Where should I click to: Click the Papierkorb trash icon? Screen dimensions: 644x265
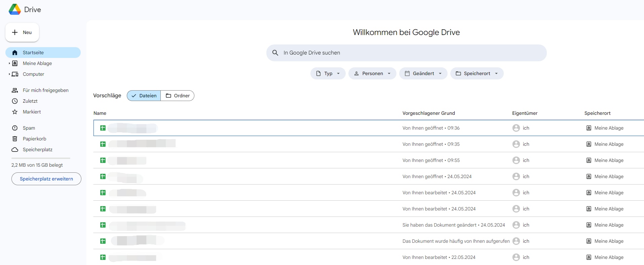coord(15,139)
